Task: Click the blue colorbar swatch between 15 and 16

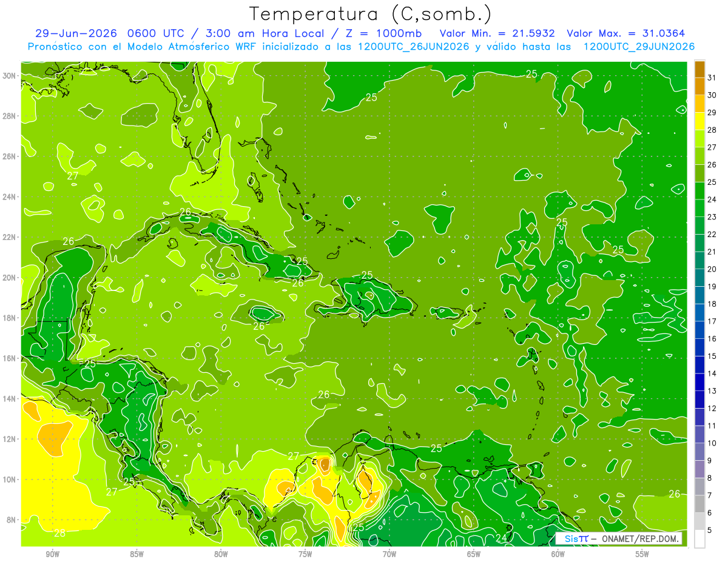Action: [699, 347]
